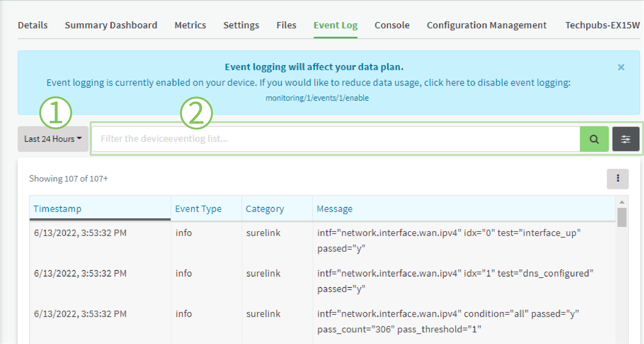Open the three-dot table options menu

(x=617, y=179)
